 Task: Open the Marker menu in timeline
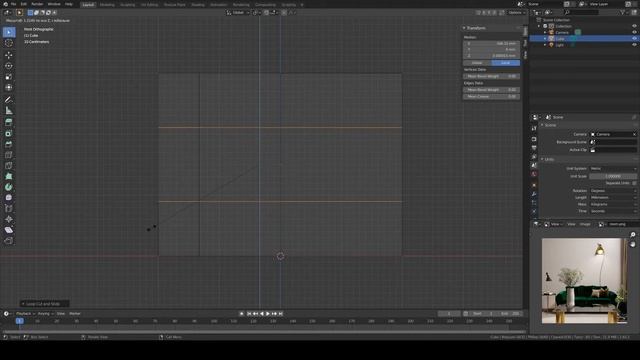tap(75, 314)
